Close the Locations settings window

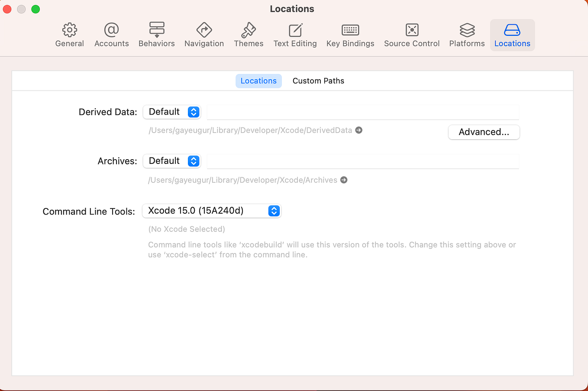tap(7, 9)
